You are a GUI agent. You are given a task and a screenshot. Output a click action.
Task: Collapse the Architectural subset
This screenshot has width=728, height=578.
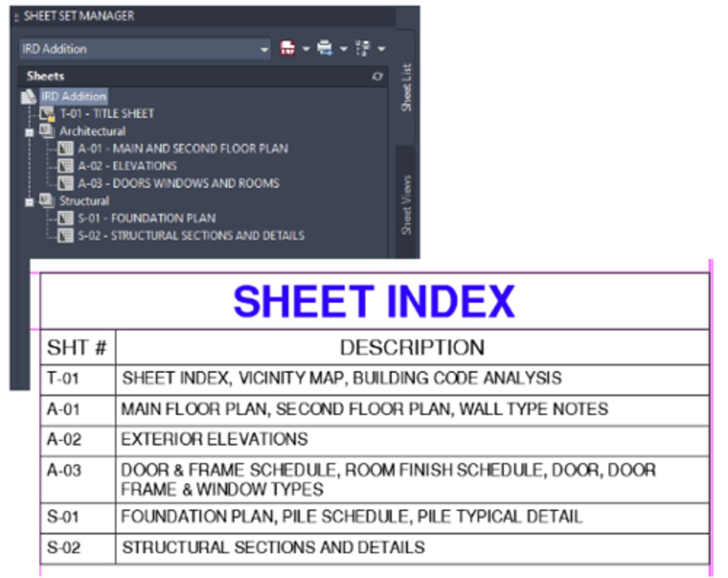click(29, 132)
